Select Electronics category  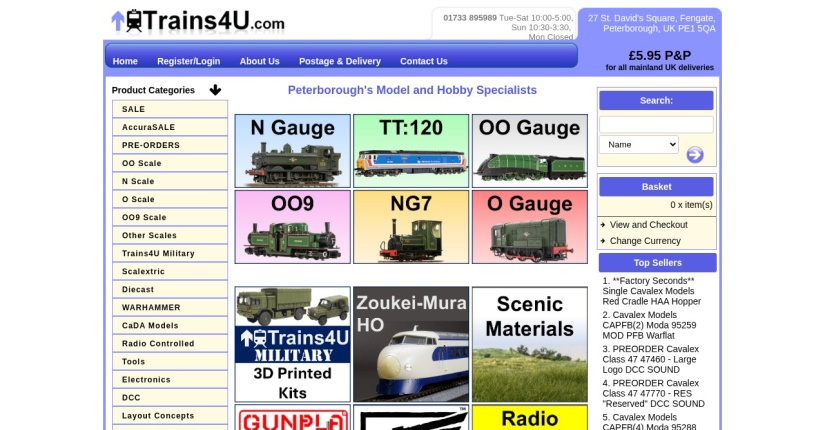(x=170, y=379)
